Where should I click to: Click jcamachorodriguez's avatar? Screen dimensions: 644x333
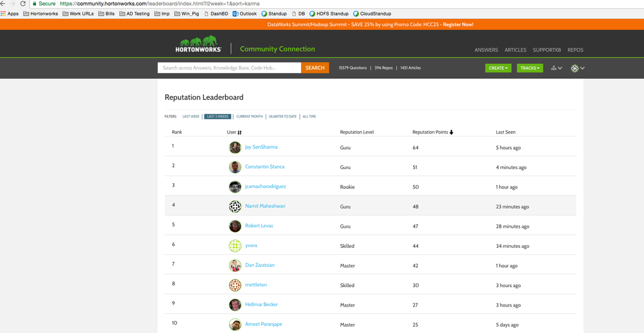click(x=235, y=187)
